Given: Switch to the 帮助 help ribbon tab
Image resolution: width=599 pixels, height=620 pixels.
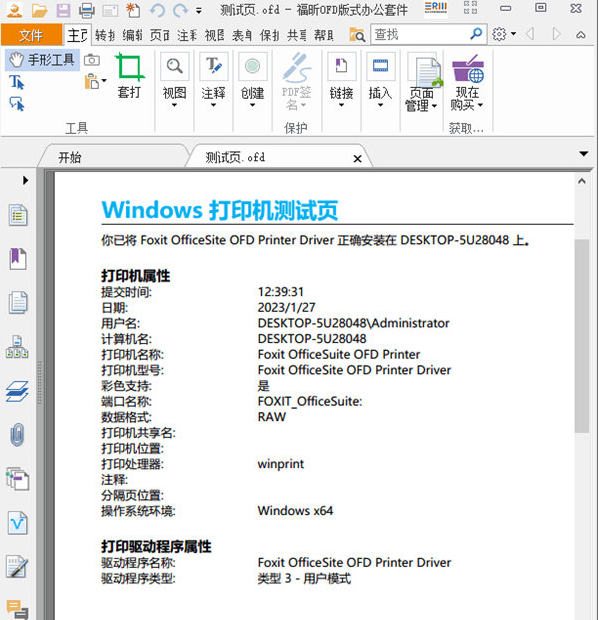Looking at the screenshot, I should coord(324,35).
